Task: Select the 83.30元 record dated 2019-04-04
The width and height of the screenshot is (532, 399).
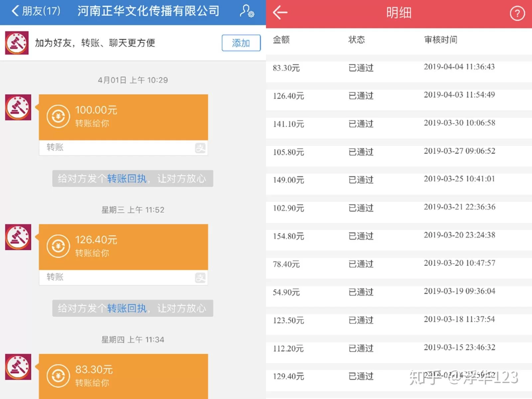Action: click(x=399, y=68)
